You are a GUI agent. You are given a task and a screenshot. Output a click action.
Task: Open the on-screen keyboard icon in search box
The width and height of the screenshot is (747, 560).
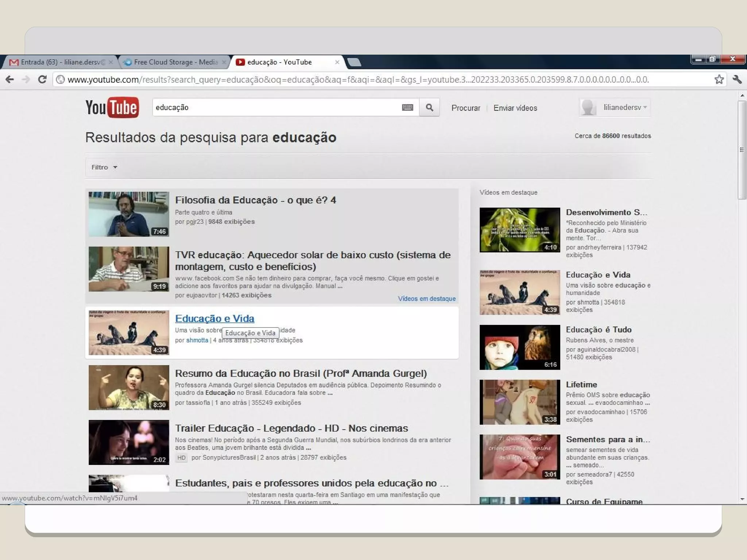pos(407,107)
